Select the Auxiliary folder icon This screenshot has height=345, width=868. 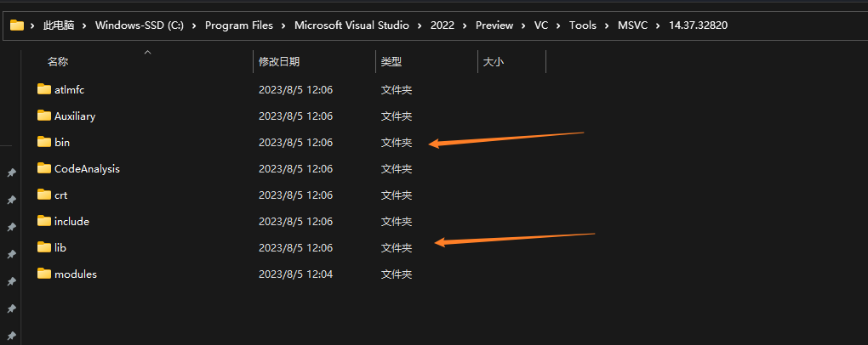pyautogui.click(x=44, y=116)
